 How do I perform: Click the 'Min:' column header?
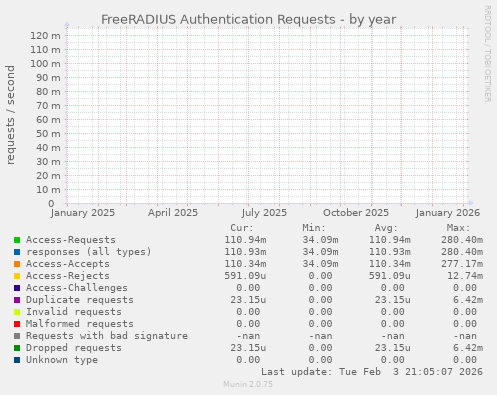click(314, 228)
